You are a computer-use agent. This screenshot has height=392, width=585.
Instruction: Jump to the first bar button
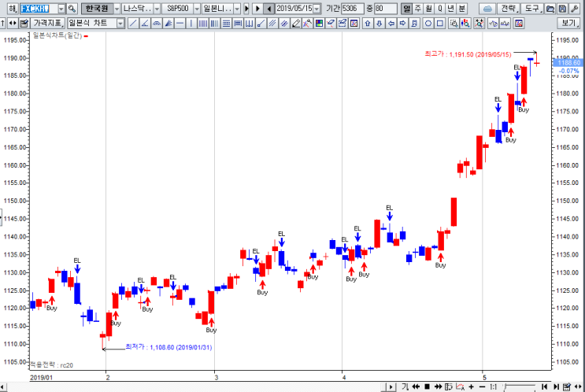(545, 386)
